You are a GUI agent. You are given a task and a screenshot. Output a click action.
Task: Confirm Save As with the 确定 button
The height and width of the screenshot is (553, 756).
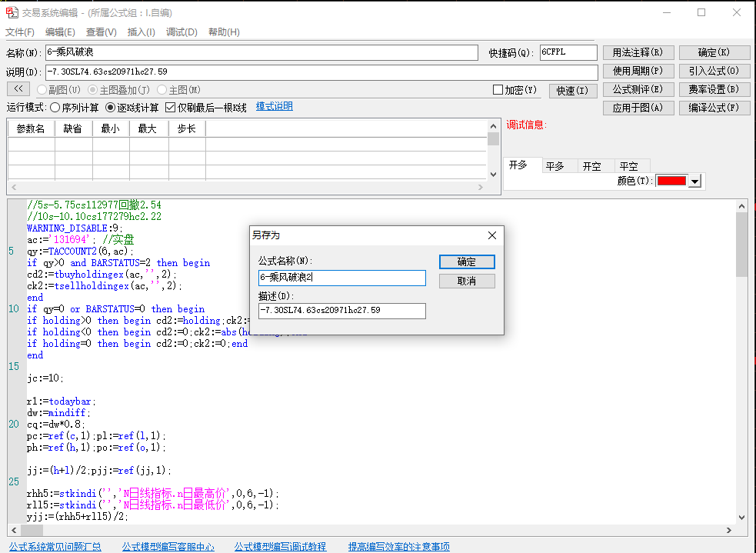pos(467,262)
